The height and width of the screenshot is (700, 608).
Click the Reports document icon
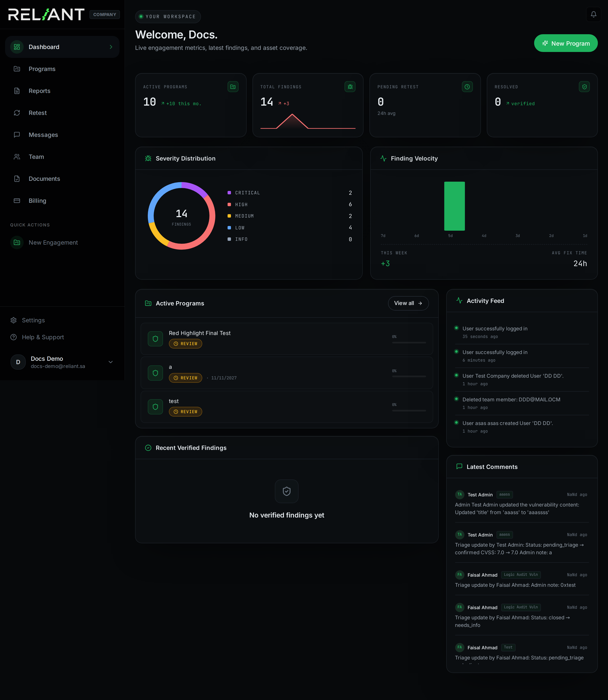[17, 91]
